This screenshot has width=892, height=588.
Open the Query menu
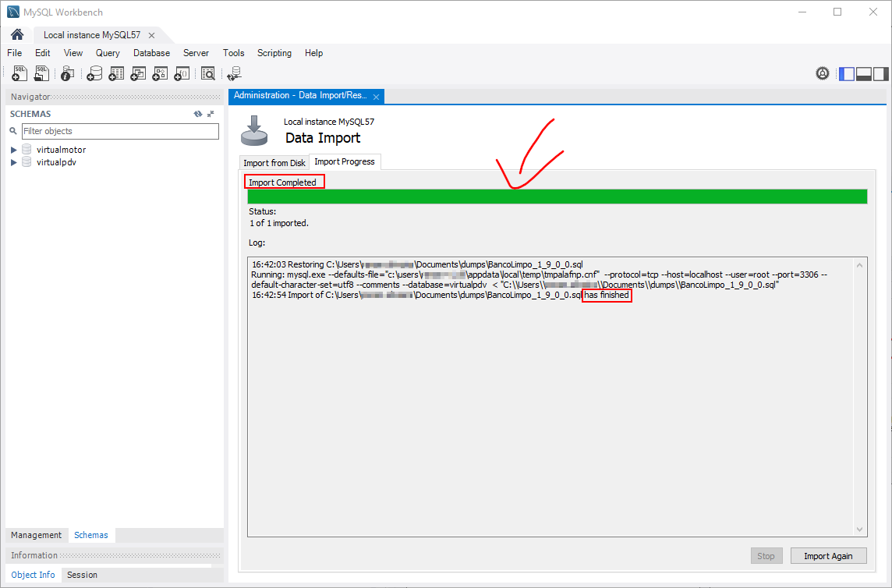pyautogui.click(x=108, y=53)
